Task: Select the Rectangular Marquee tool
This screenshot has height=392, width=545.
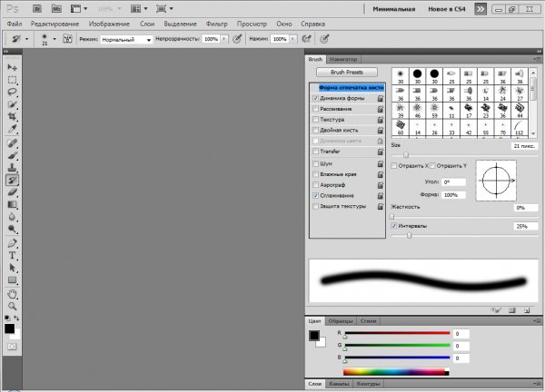Action: click(12, 80)
